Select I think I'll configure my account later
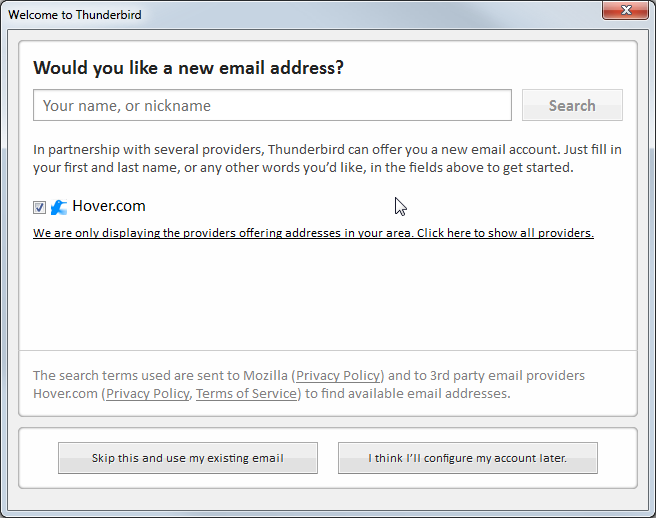656x518 pixels. pyautogui.click(x=468, y=458)
